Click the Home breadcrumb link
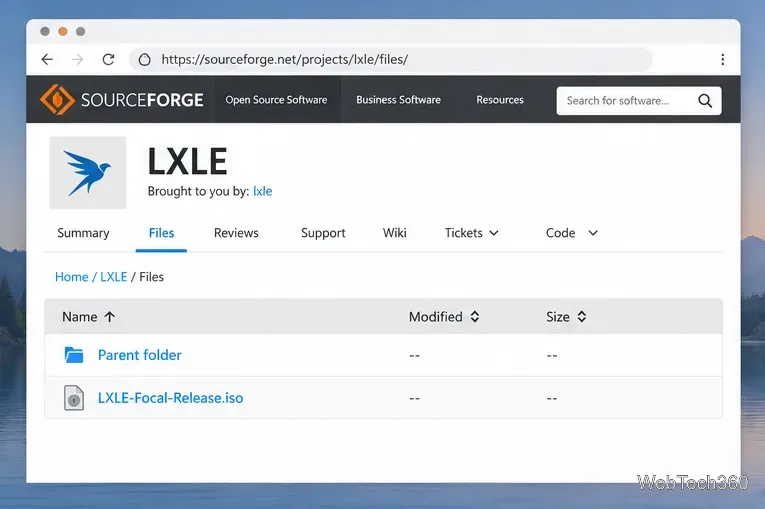Image resolution: width=765 pixels, height=509 pixels. pos(72,277)
